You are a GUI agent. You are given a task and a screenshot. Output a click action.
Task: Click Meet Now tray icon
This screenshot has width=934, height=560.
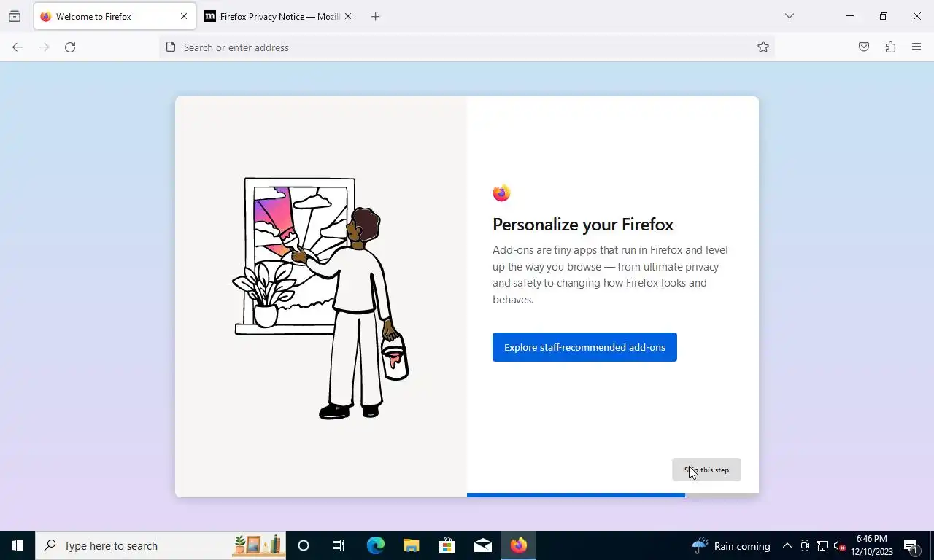click(x=805, y=545)
